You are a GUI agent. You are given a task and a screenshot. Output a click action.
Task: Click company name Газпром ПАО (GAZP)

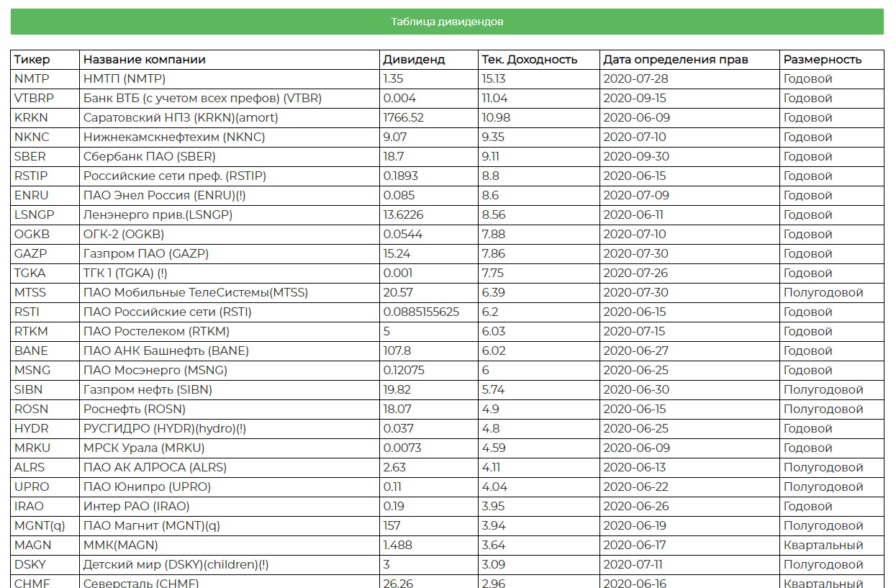click(x=146, y=254)
